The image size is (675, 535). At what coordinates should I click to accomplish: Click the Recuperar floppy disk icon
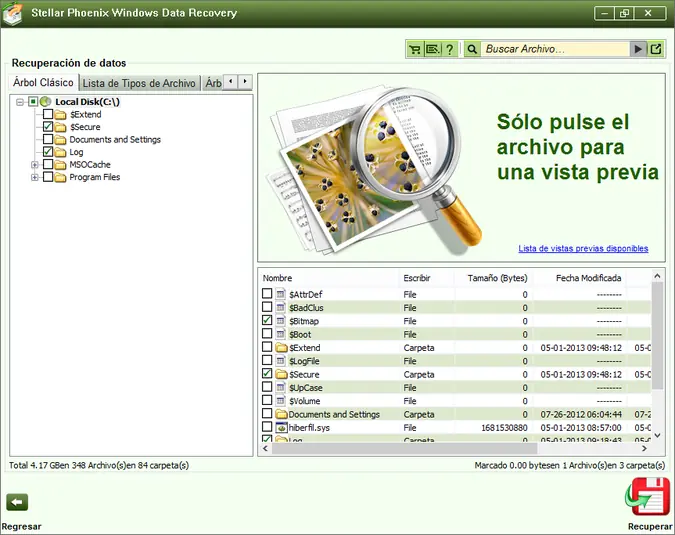(x=648, y=497)
